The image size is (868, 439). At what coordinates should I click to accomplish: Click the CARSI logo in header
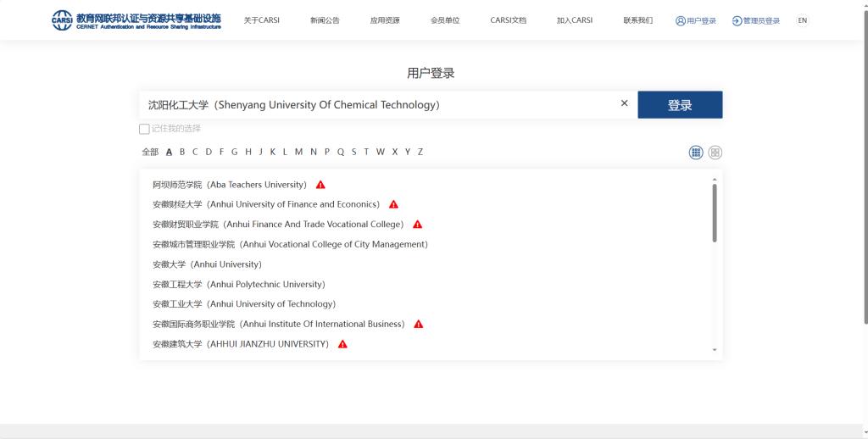136,20
